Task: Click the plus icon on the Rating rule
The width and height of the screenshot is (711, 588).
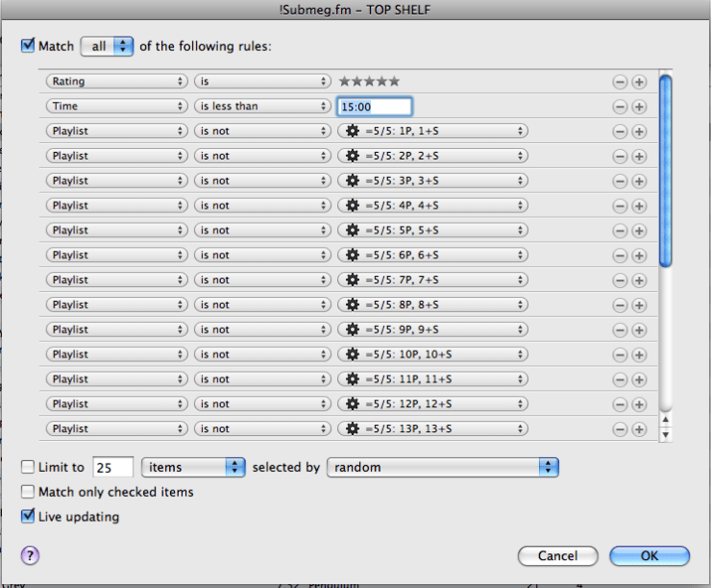Action: (639, 83)
